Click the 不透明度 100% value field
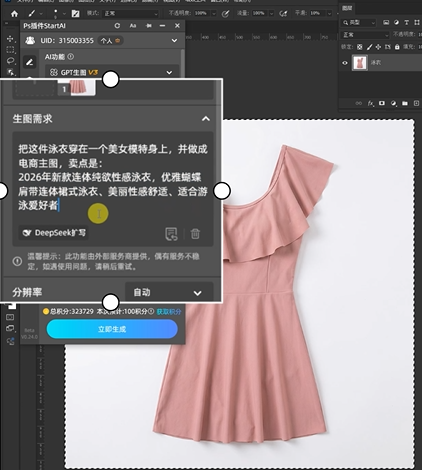This screenshot has height=470, width=422. (x=201, y=13)
